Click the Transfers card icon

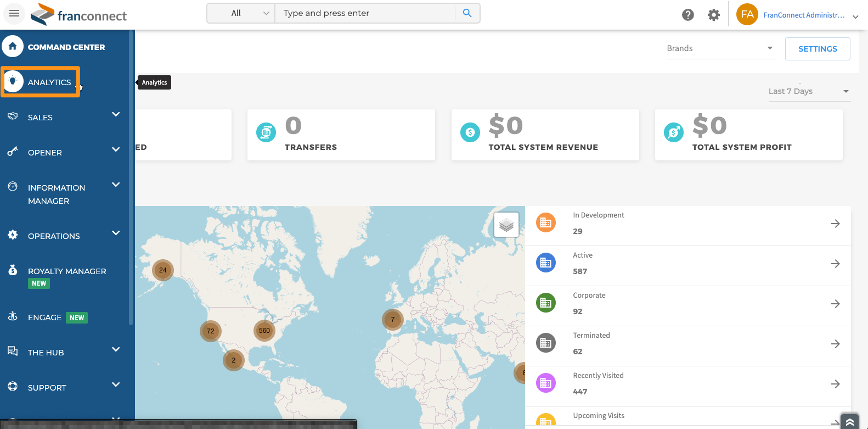266,132
